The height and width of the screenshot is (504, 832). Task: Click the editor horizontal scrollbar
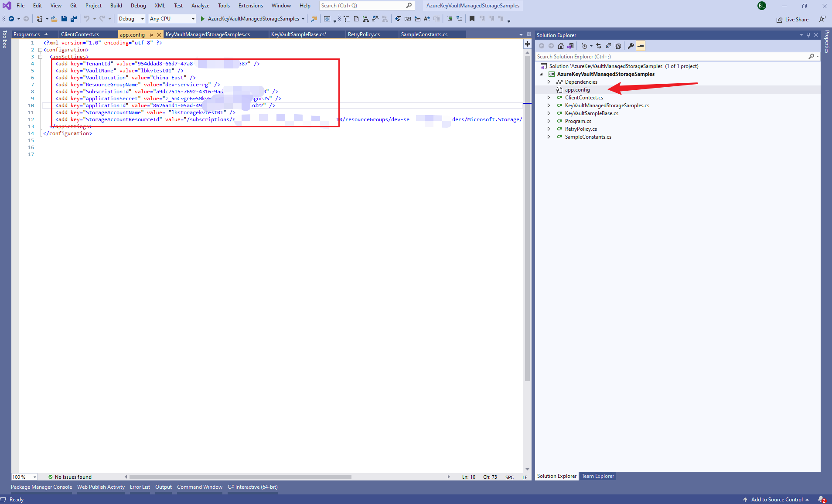[x=240, y=477]
